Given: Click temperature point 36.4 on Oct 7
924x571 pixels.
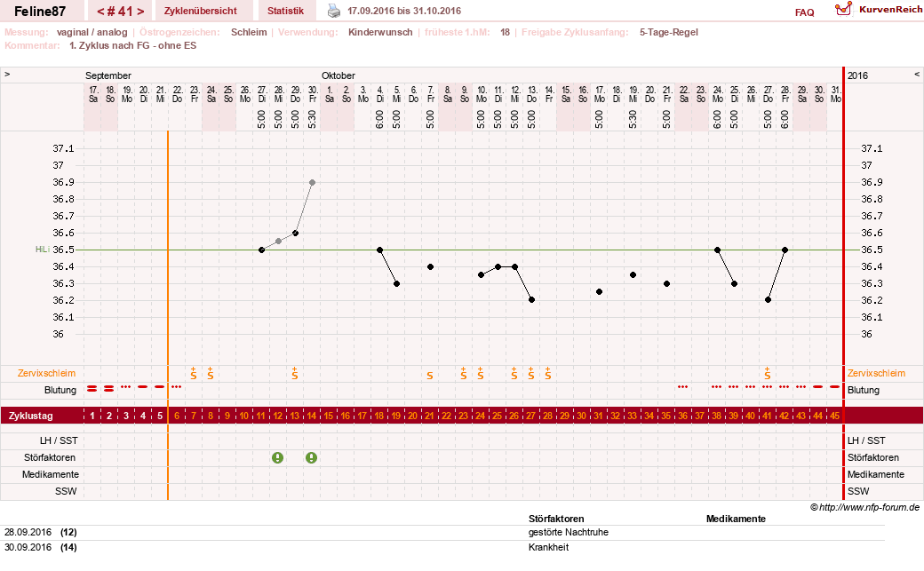Looking at the screenshot, I should (430, 267).
